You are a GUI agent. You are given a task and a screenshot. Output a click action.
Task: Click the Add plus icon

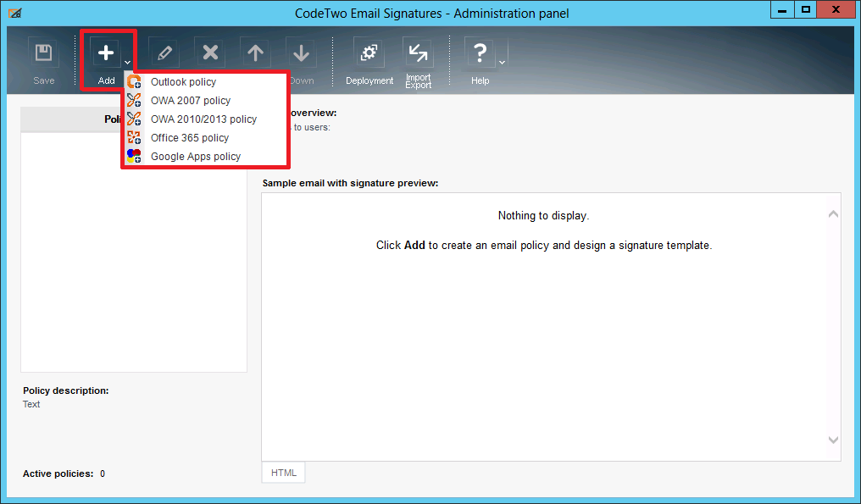(106, 53)
